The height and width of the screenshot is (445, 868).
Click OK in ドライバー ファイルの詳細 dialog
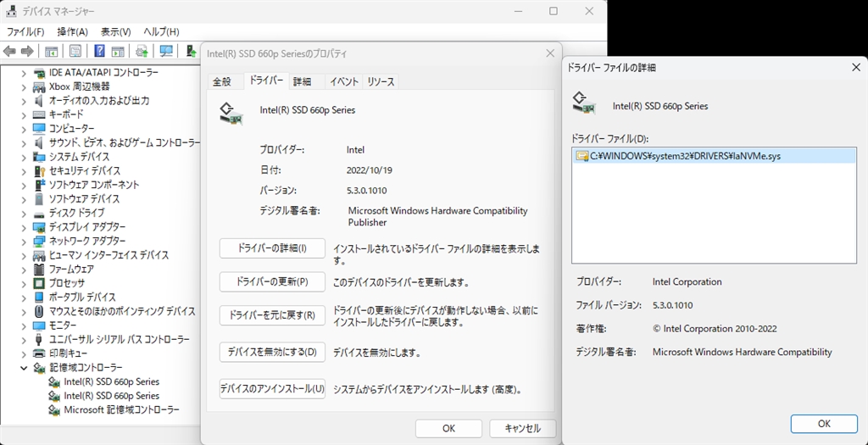click(824, 424)
